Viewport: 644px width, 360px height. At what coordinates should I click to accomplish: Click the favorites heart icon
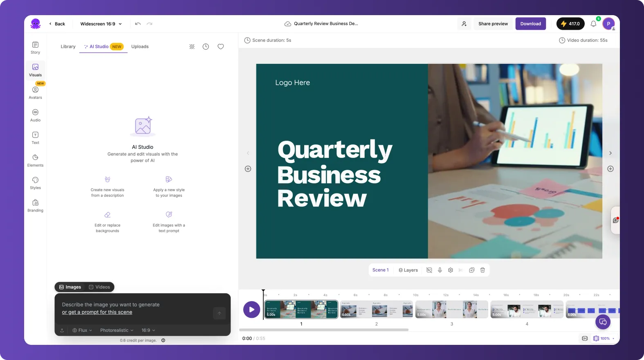pyautogui.click(x=220, y=47)
